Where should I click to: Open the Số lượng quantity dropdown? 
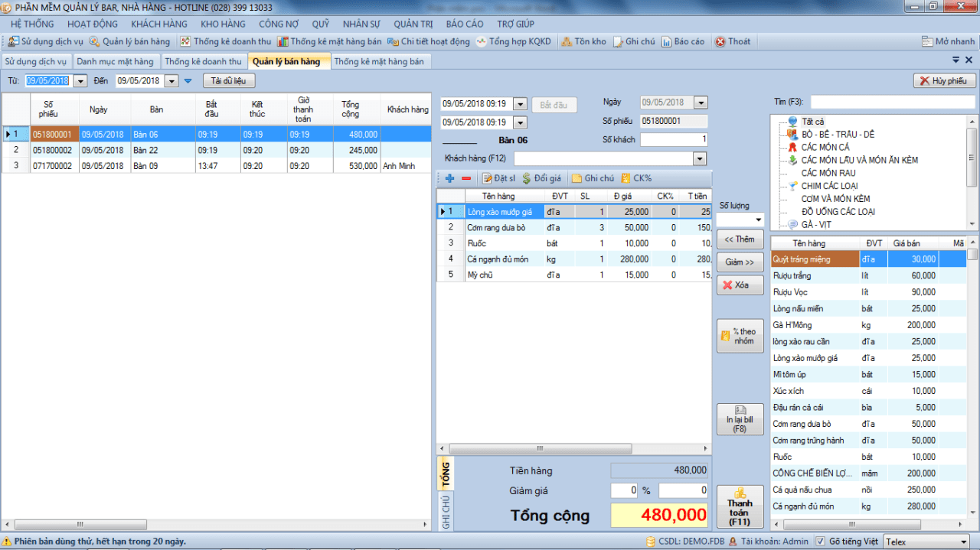click(x=757, y=220)
